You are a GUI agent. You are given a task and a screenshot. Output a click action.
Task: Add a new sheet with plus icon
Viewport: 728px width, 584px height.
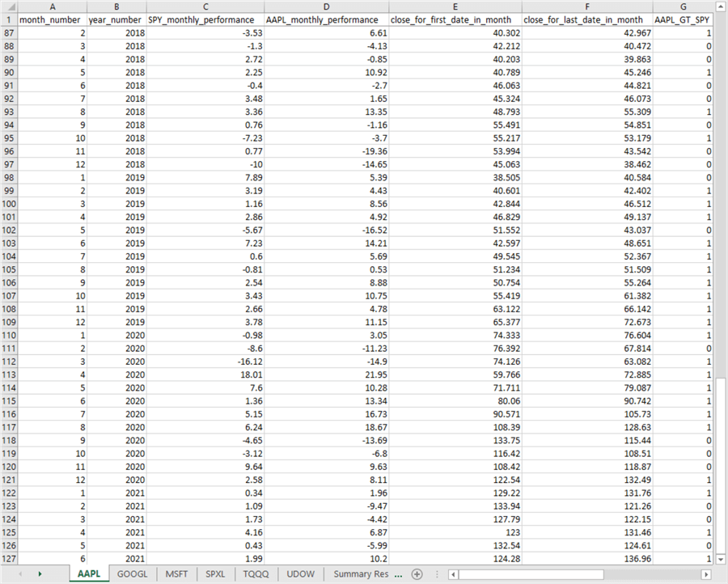coord(417,574)
